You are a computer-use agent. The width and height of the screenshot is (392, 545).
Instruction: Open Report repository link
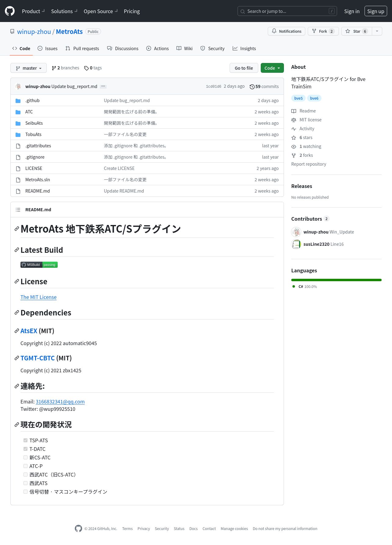click(x=309, y=164)
